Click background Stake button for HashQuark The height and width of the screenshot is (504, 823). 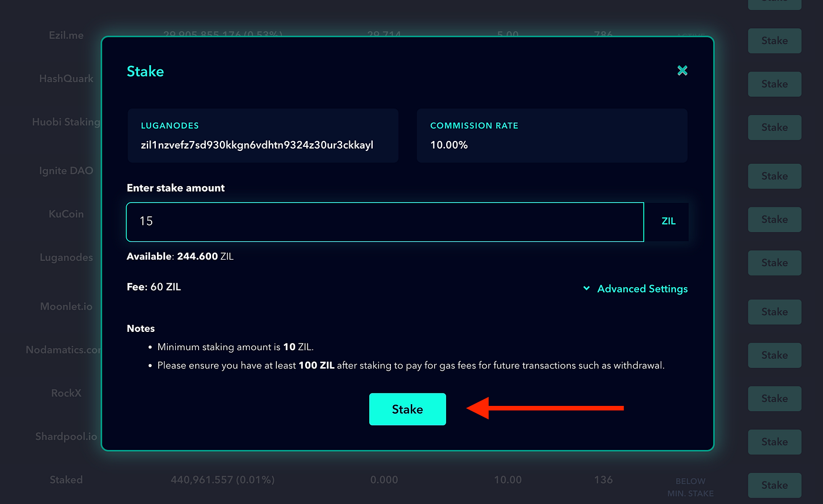tap(774, 84)
